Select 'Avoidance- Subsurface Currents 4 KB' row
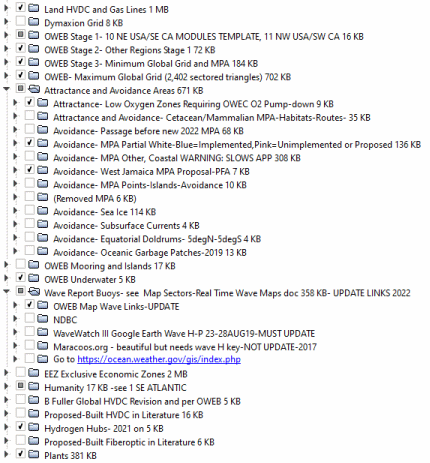 point(126,226)
